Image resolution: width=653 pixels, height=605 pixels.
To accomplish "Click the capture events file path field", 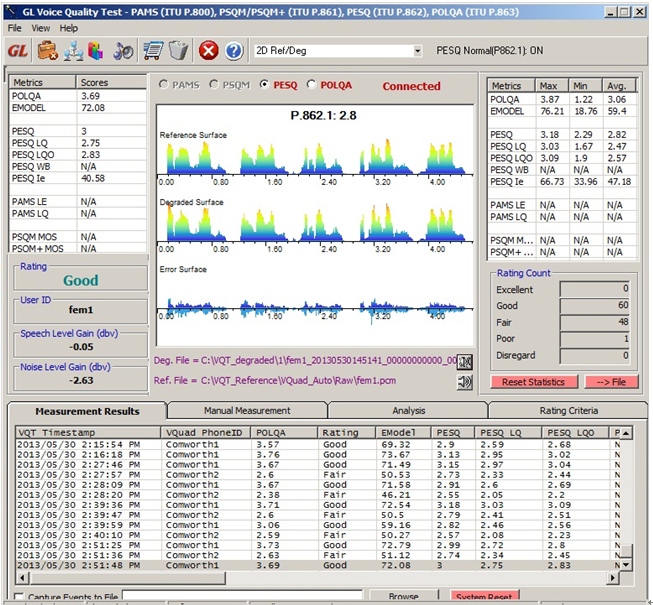I will pos(242,596).
